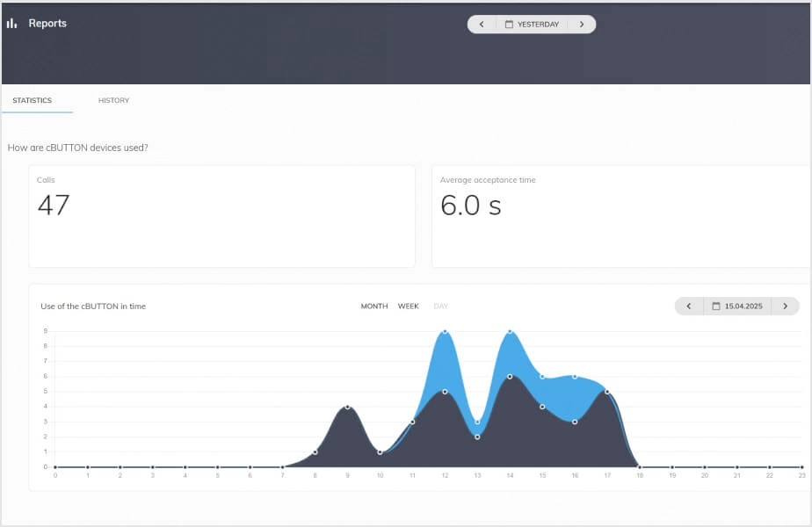
Task: Click the right chevron after 15.04.2025
Action: click(785, 306)
